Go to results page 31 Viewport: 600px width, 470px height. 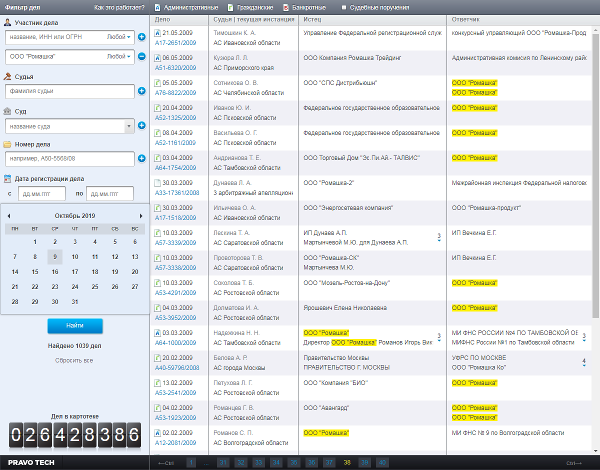(x=223, y=463)
